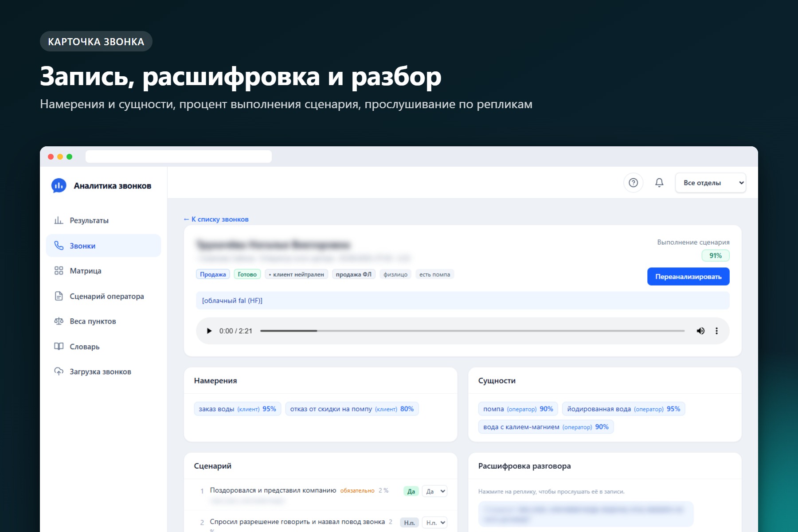Click the Веса пунктов scales icon
798x532 pixels.
click(x=59, y=321)
